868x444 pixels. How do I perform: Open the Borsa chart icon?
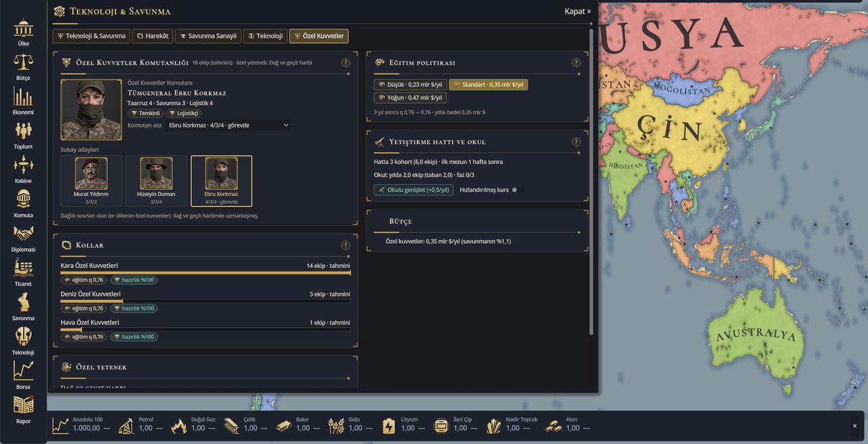[23, 375]
